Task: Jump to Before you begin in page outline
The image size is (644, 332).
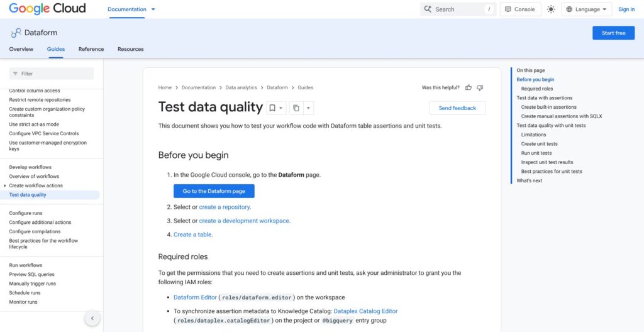Action: tap(535, 80)
